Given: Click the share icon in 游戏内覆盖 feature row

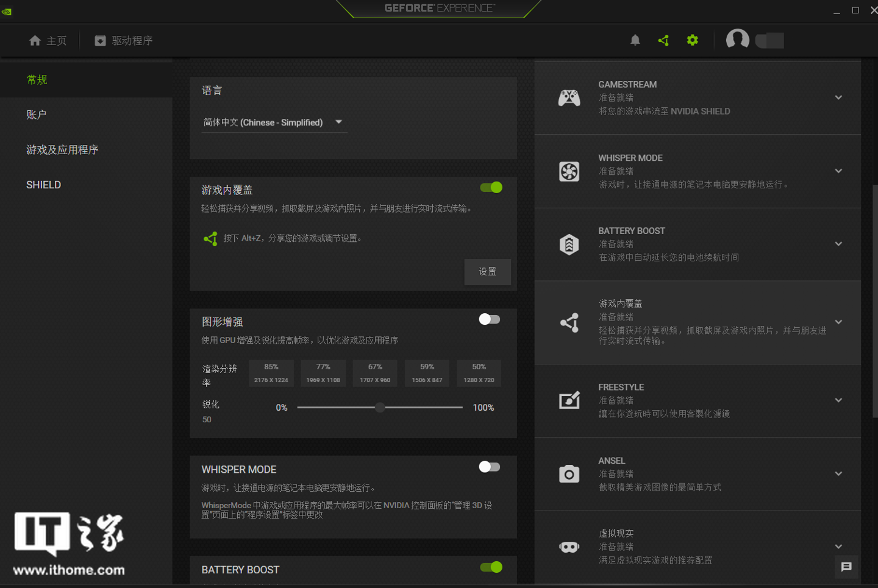Looking at the screenshot, I should pos(569,322).
